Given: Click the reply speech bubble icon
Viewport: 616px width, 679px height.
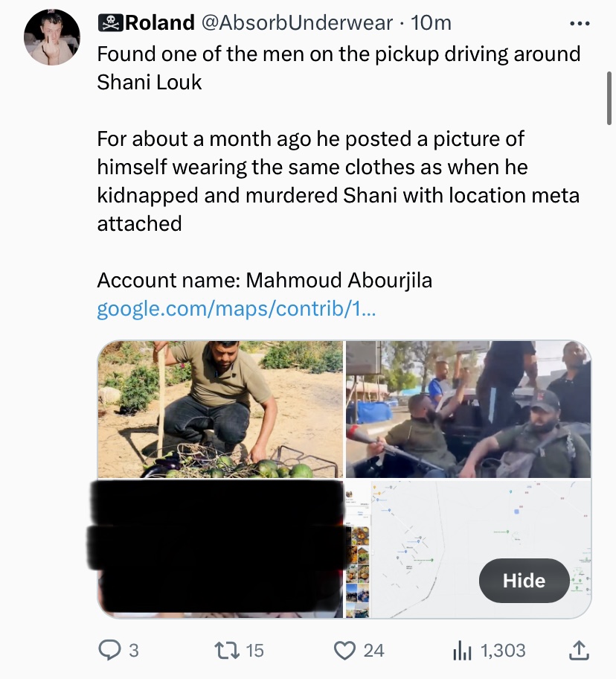Looking at the screenshot, I should (x=109, y=650).
